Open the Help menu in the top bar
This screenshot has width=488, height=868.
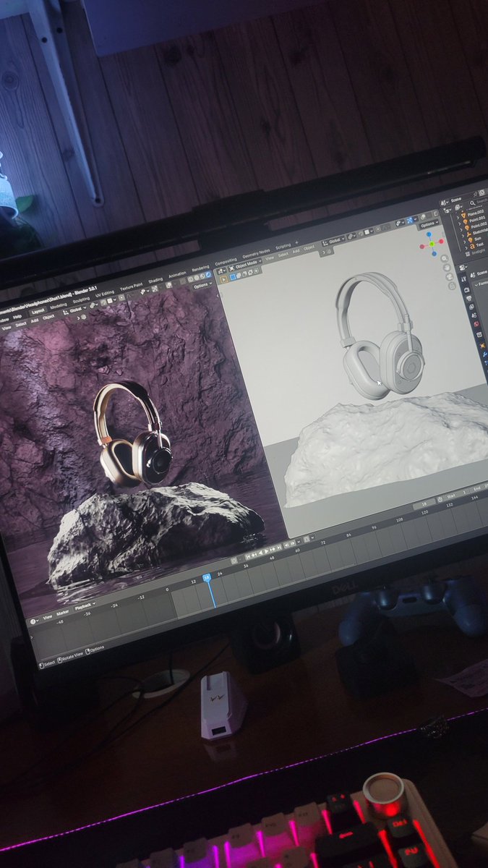pos(17,316)
